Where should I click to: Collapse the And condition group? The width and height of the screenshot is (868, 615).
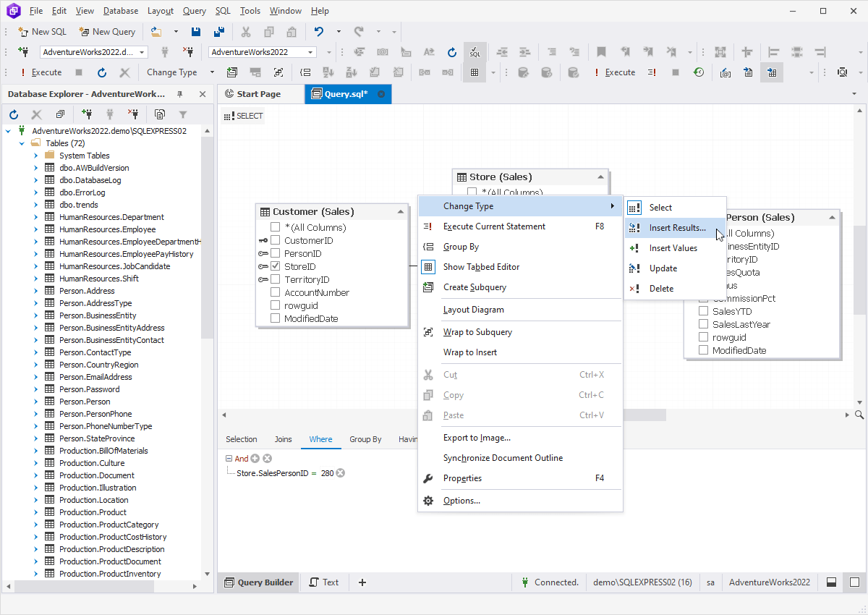tap(229, 459)
